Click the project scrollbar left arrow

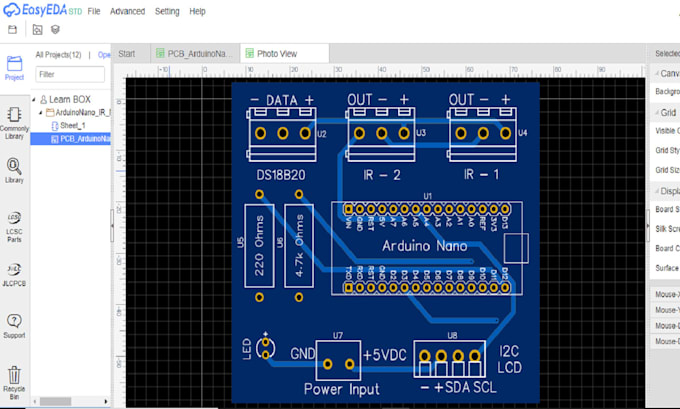click(36, 402)
